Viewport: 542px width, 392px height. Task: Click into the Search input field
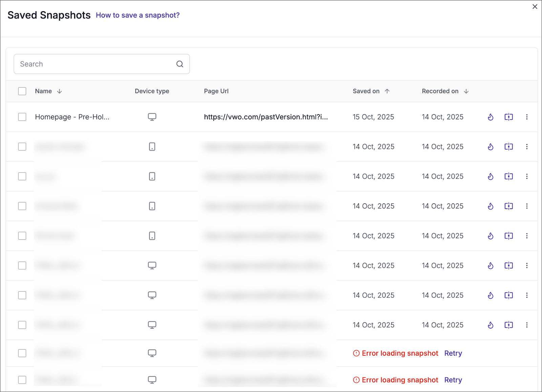[x=95, y=64]
